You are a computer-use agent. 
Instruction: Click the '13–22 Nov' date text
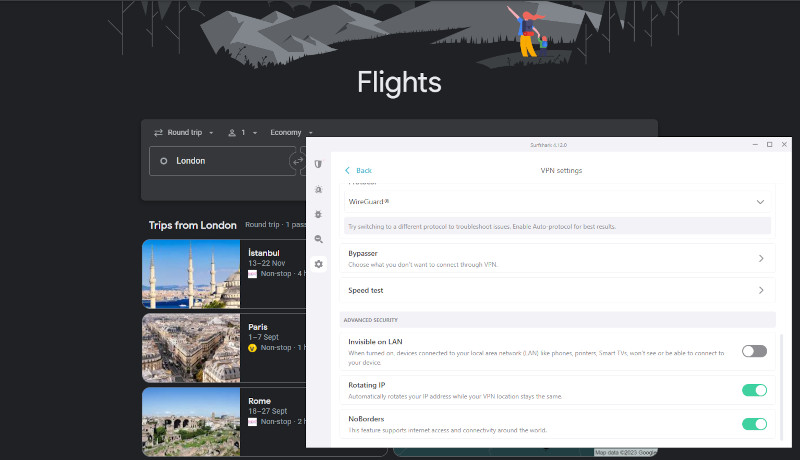(x=266, y=263)
